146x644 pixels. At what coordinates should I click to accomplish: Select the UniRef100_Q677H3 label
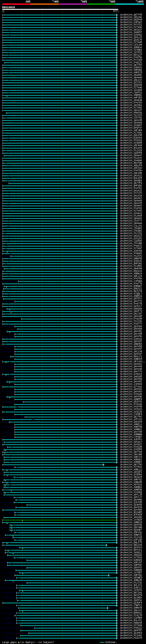point(131,65)
